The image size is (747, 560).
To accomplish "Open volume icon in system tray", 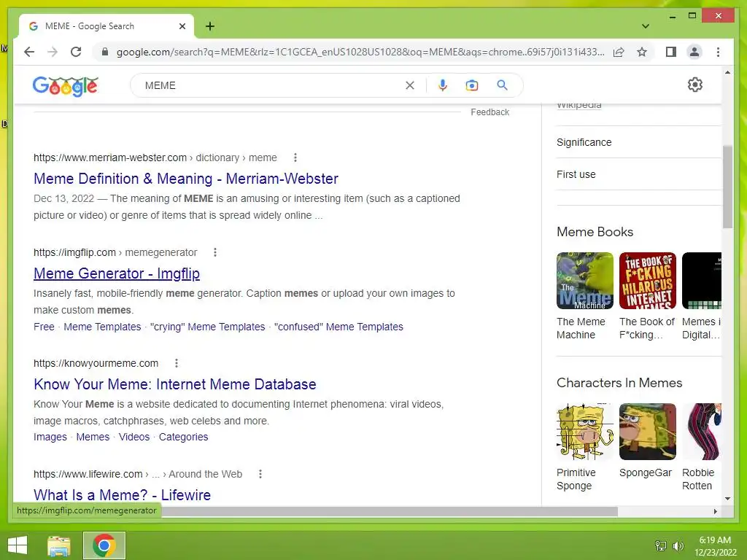I will coord(678,545).
